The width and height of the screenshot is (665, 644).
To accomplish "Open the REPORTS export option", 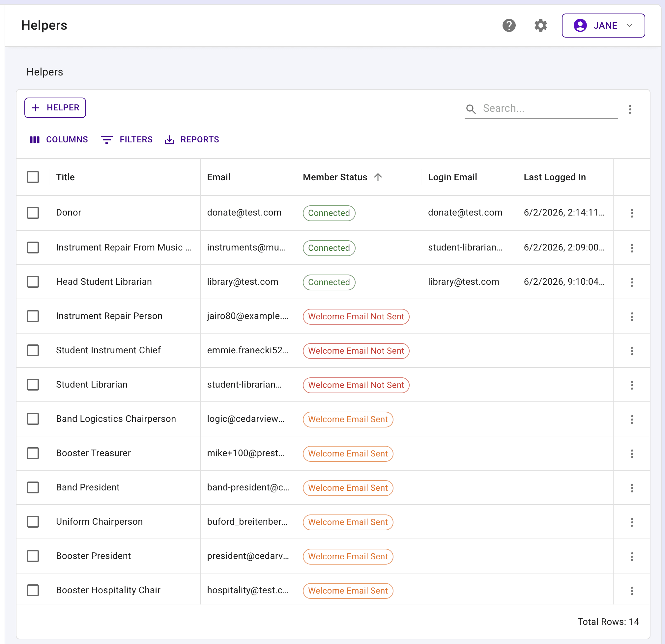I will (192, 139).
